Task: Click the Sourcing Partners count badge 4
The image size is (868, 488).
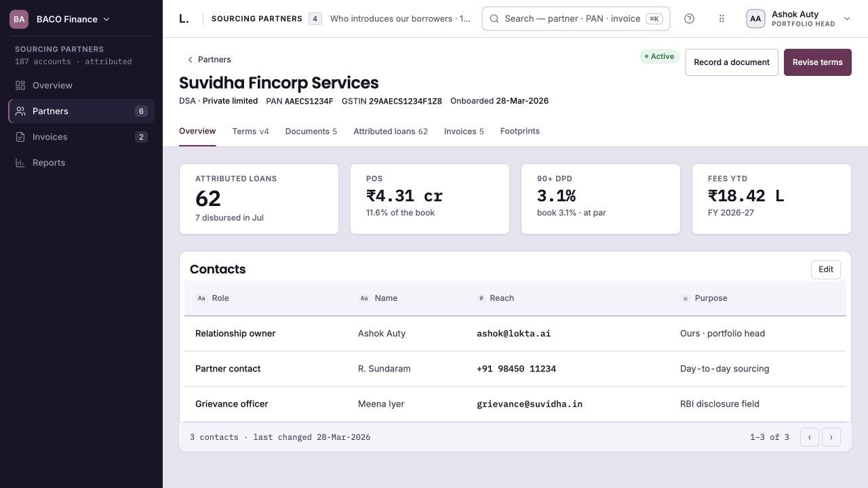Action: pos(315,19)
